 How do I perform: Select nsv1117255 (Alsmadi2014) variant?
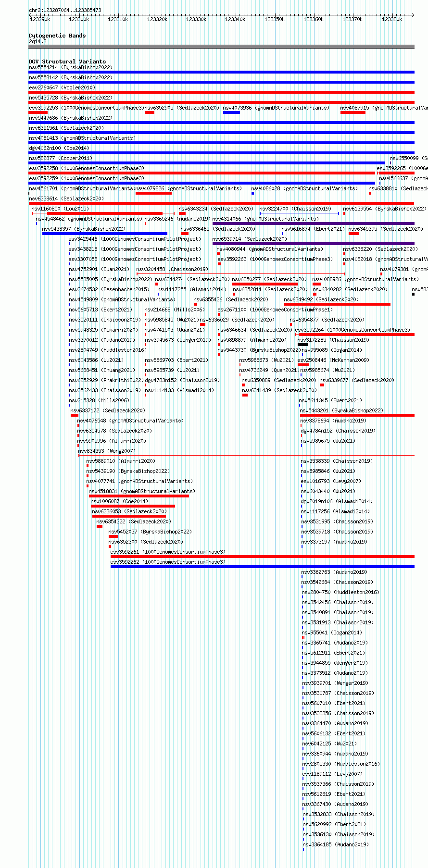click(192, 290)
